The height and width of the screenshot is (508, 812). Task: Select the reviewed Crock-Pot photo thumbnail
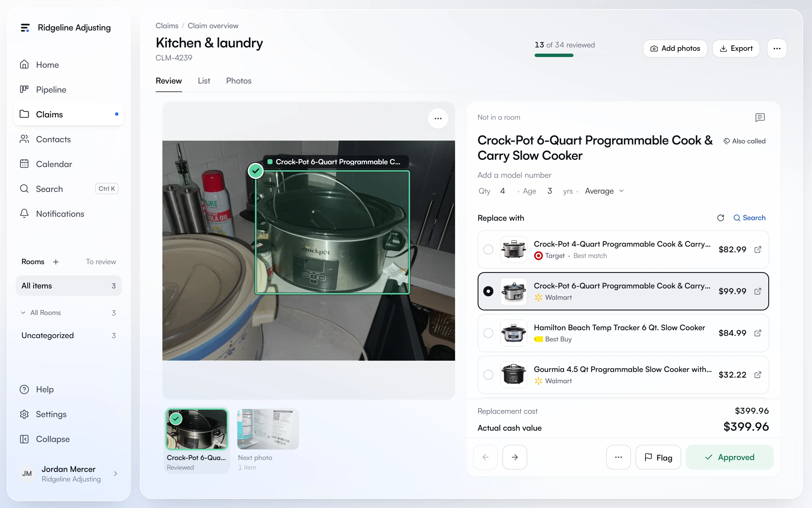pyautogui.click(x=197, y=429)
